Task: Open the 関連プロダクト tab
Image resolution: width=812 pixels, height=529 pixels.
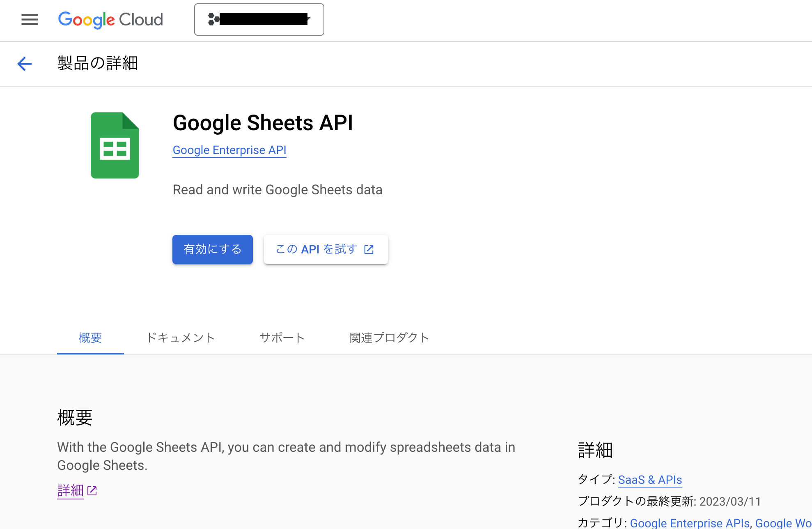Action: click(x=389, y=338)
